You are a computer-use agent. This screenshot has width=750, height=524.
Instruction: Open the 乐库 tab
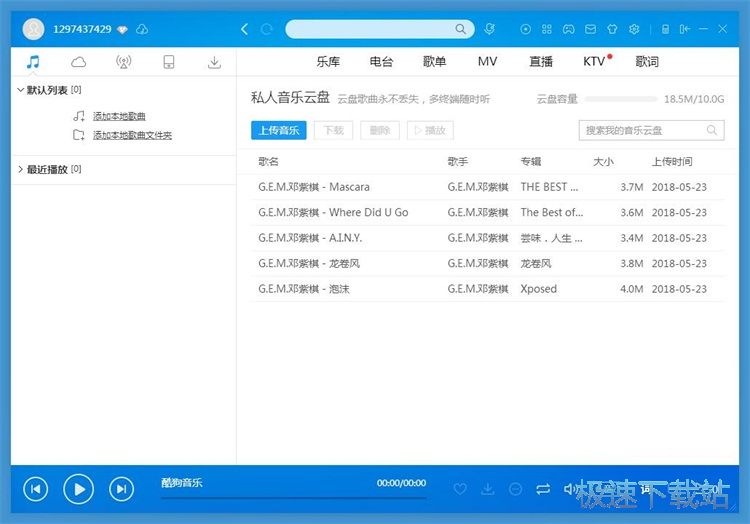point(328,62)
